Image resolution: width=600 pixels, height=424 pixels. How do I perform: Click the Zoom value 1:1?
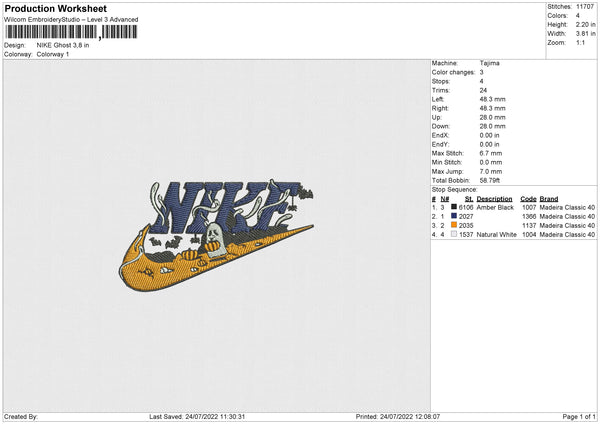point(580,42)
